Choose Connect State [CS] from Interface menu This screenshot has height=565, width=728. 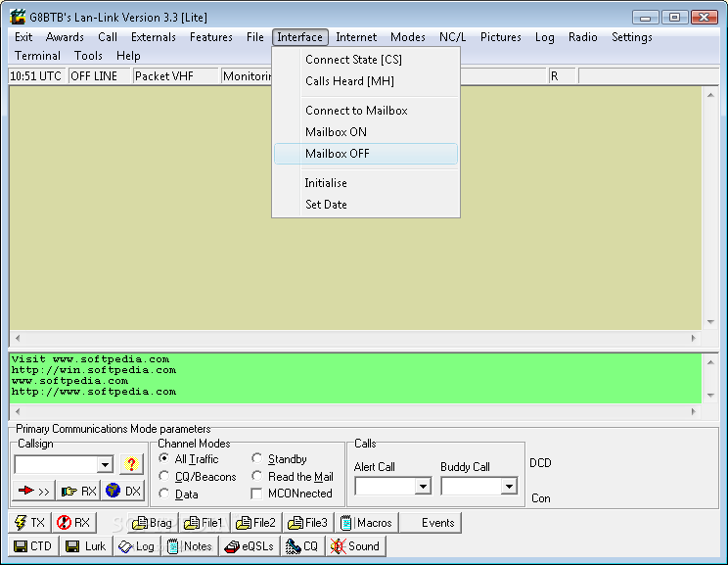(366, 60)
